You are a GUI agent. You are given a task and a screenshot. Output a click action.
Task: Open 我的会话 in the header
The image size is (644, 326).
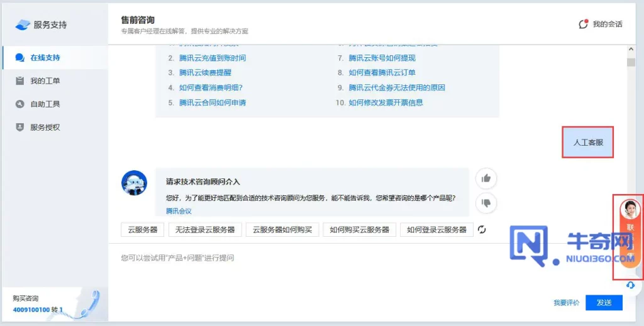601,24
